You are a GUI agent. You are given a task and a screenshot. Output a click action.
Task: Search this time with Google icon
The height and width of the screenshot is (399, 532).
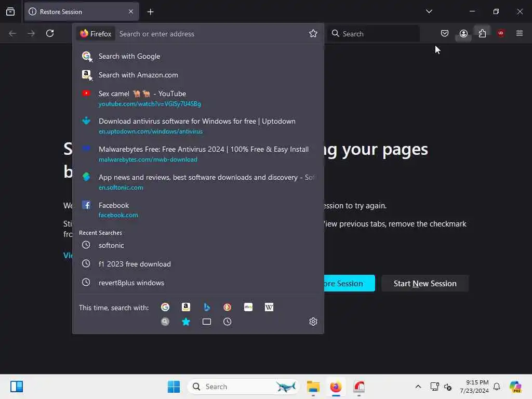coord(165,307)
